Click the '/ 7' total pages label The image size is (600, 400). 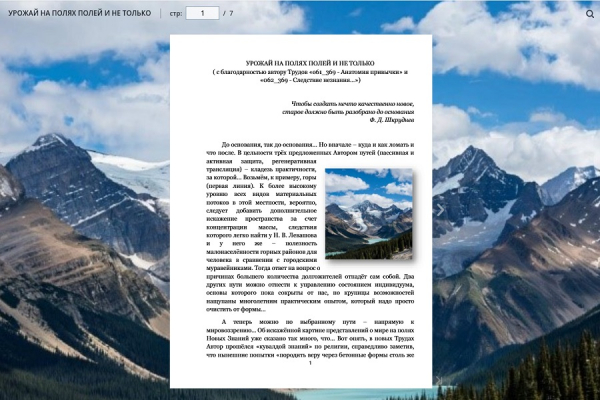point(228,13)
